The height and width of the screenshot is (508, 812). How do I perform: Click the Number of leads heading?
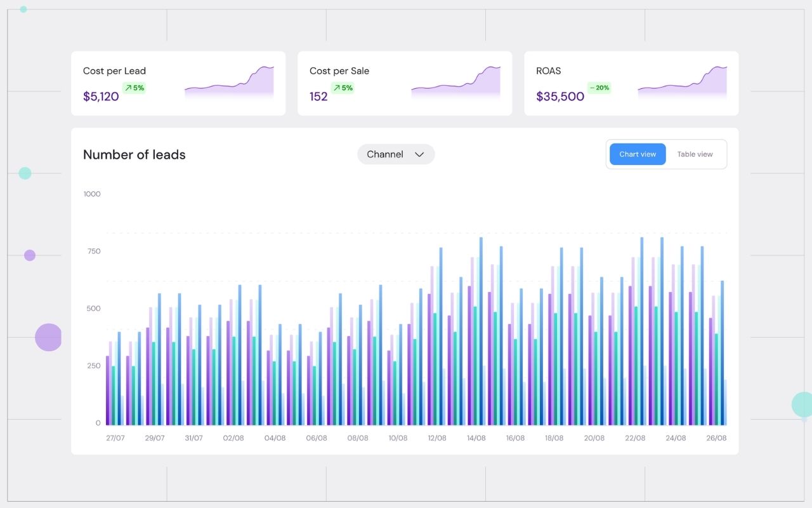134,155
